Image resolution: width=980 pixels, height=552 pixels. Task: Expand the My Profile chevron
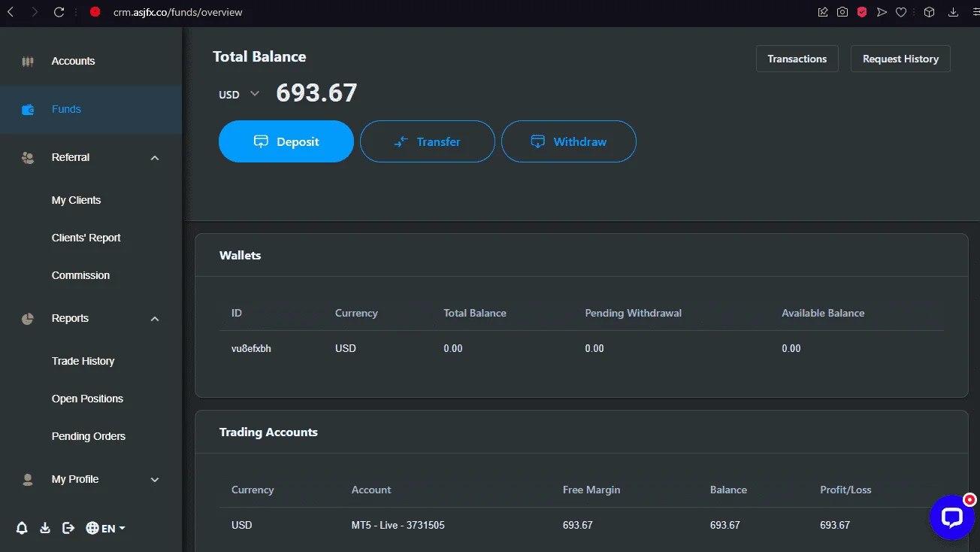pos(155,480)
